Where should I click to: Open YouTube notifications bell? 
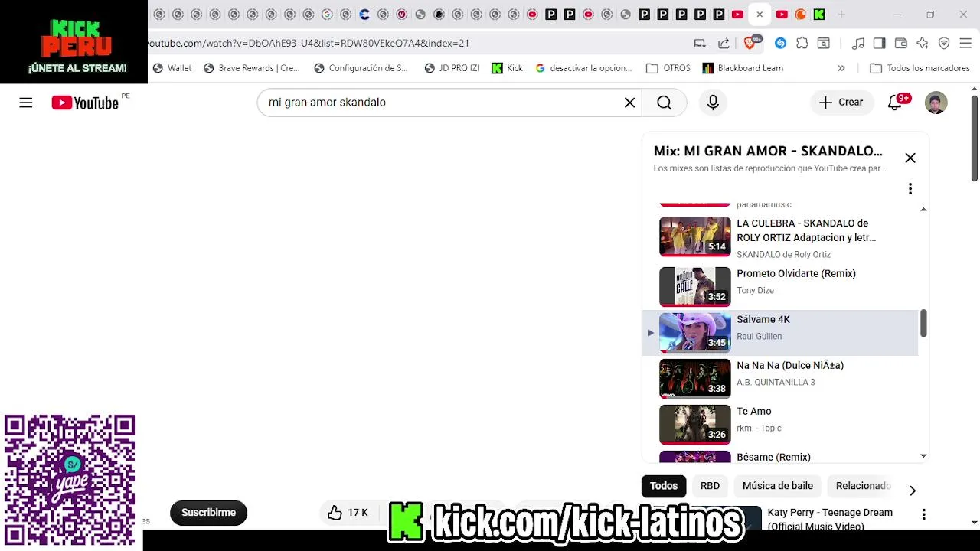[x=895, y=103]
